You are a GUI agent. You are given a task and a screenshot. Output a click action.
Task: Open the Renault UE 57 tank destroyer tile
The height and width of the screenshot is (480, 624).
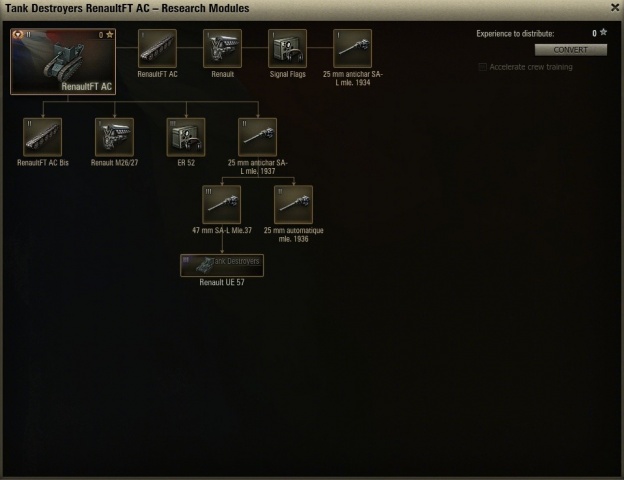(222, 265)
